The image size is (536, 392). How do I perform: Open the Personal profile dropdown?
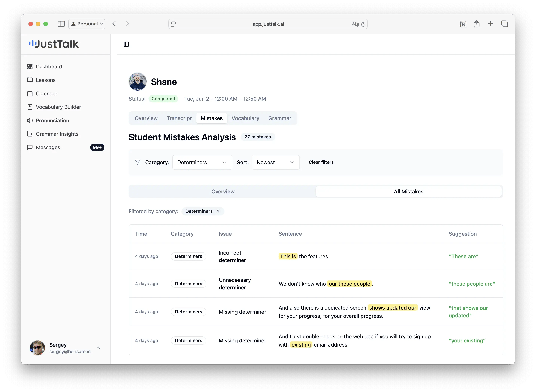point(87,24)
